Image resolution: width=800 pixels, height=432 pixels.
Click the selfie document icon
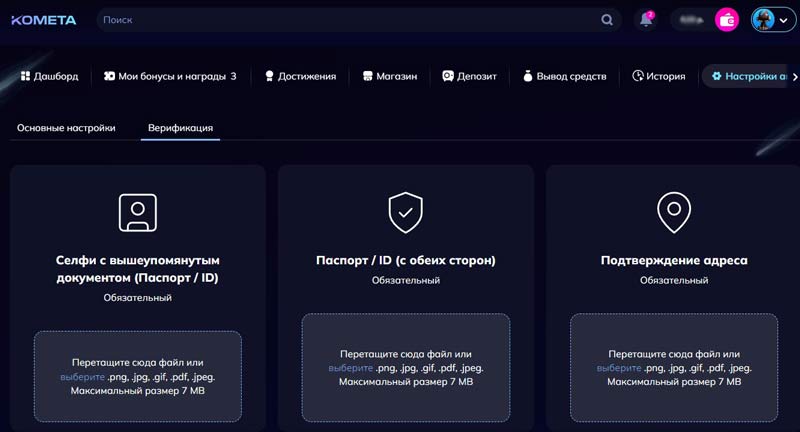[137, 212]
